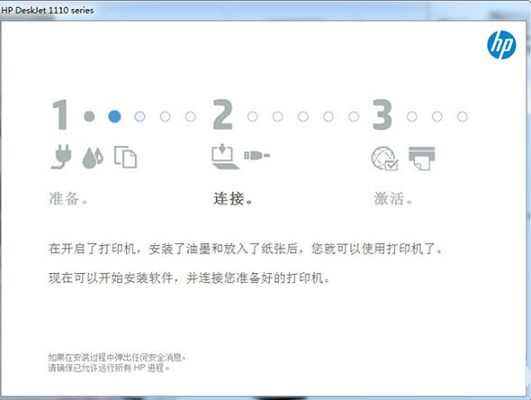Click the first progress dot after number 2

252,117
